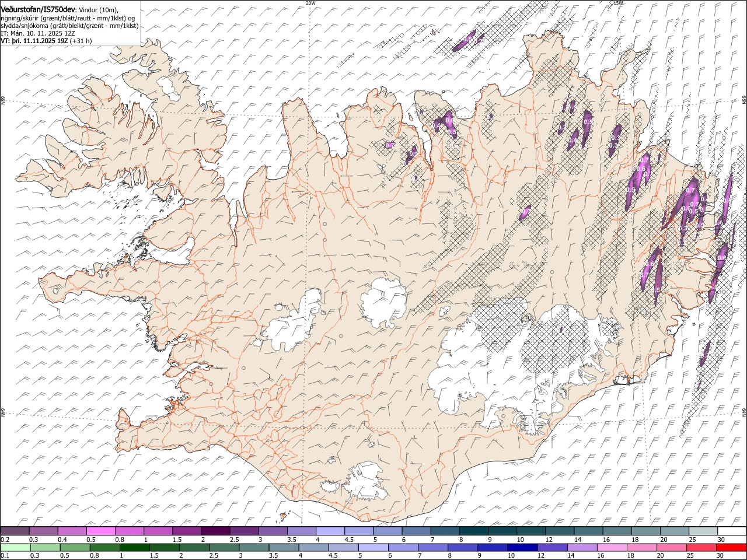This screenshot has width=747, height=560.
Task: Click the '0.2' legend value label
Action: [5, 540]
